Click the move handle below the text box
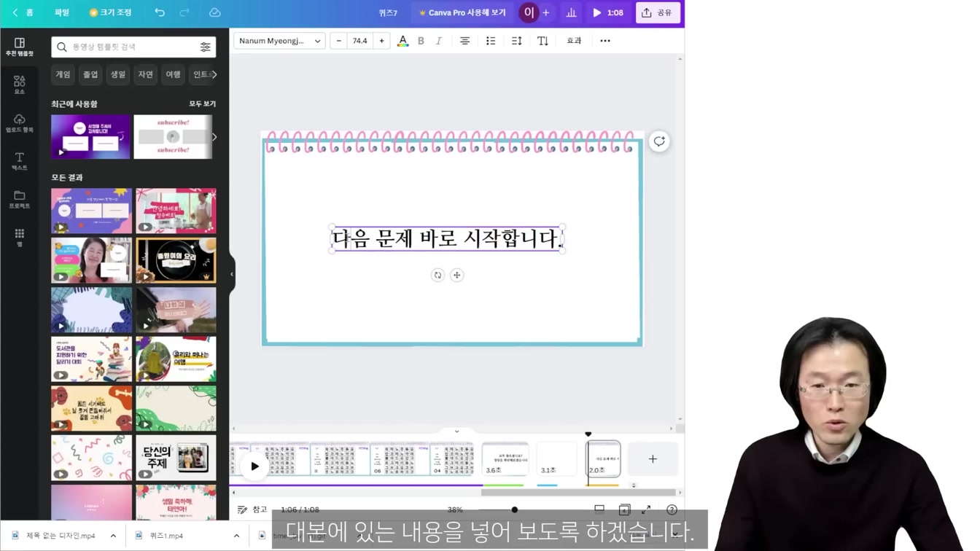This screenshot has height=551, width=980. click(456, 275)
